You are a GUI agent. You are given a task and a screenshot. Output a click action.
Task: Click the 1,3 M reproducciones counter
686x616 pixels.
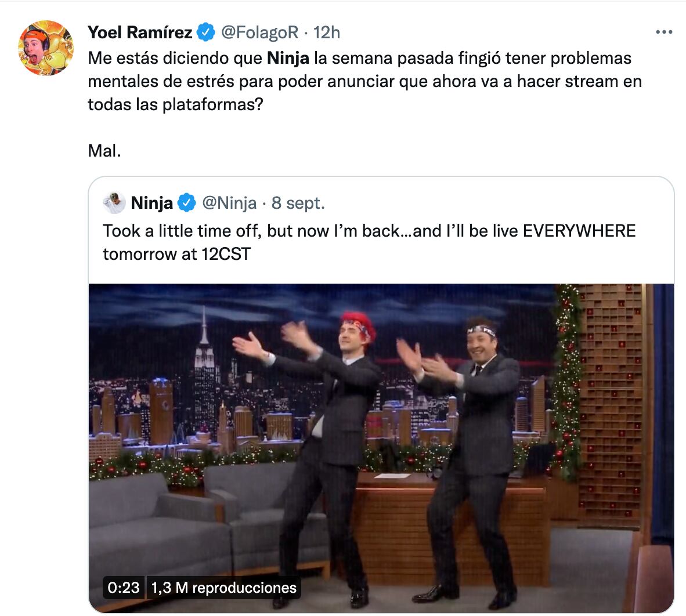click(x=224, y=588)
